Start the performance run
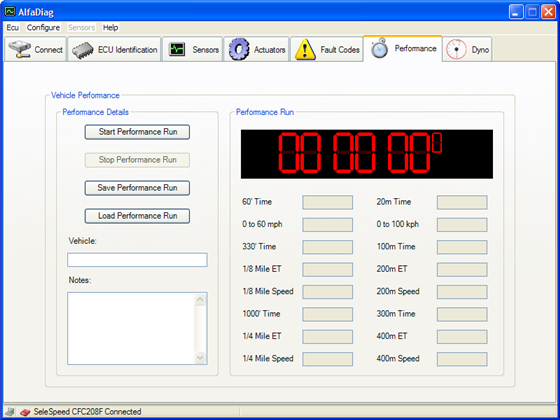The height and width of the screenshot is (420, 560). [x=137, y=132]
